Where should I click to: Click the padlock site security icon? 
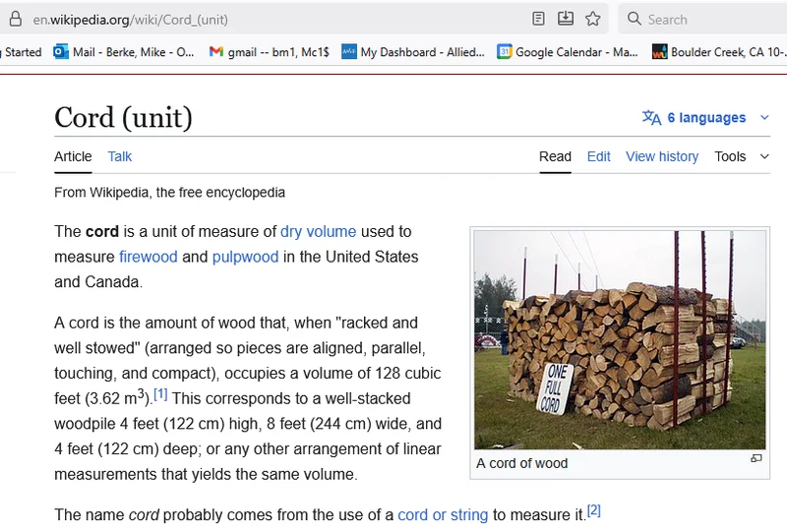(14, 19)
